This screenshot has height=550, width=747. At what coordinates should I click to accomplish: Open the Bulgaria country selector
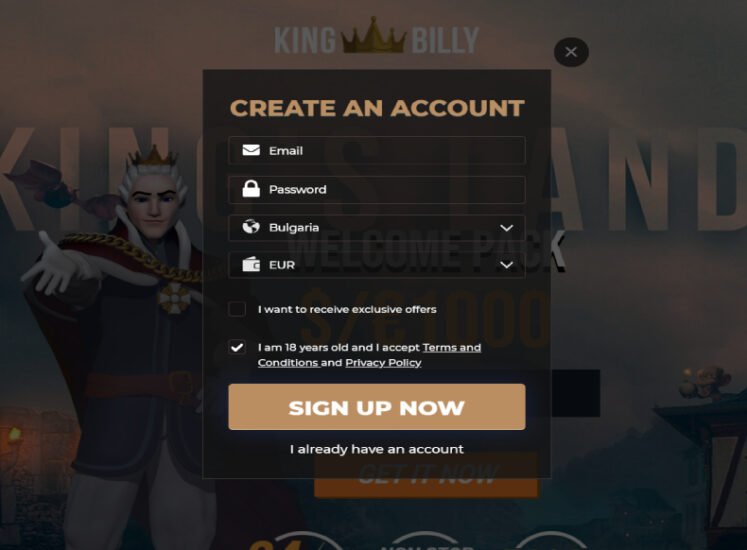(x=377, y=227)
